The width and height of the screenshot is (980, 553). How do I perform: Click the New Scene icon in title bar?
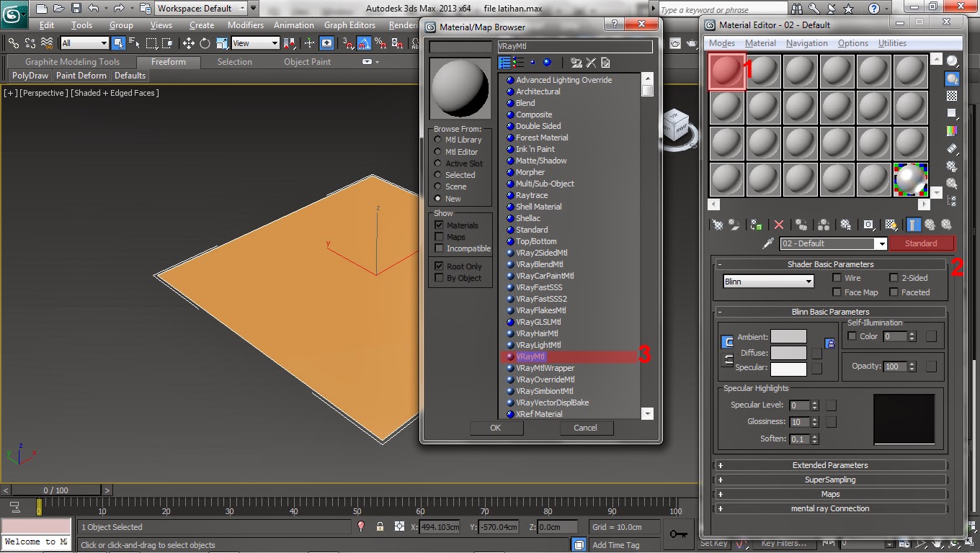pos(42,9)
